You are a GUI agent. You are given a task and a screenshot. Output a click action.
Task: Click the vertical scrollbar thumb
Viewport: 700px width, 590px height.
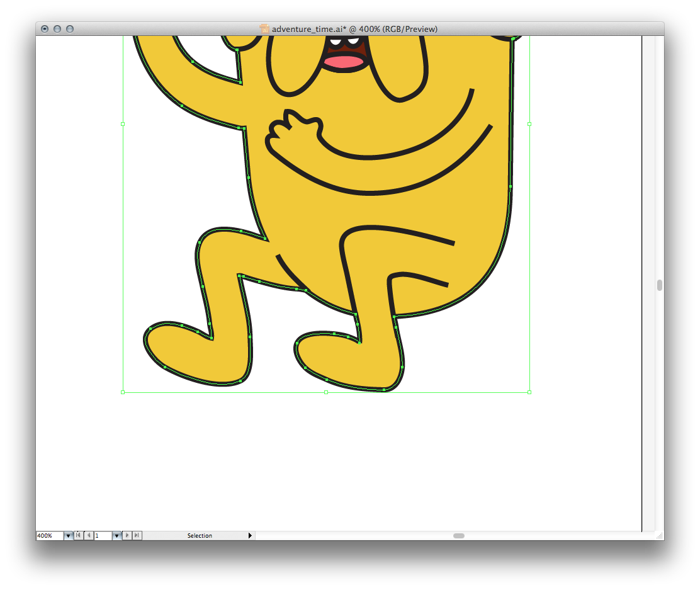click(x=659, y=285)
